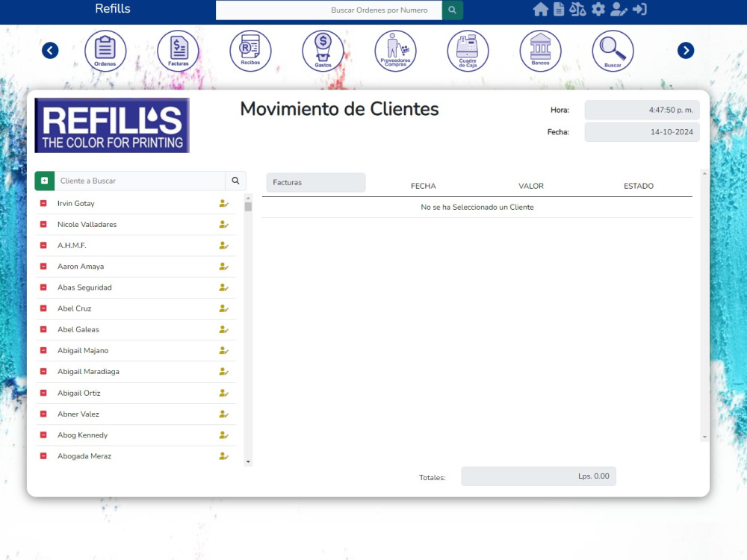Image resolution: width=747 pixels, height=560 pixels.
Task: Open Proveedores Compras module icon
Action: (x=395, y=51)
